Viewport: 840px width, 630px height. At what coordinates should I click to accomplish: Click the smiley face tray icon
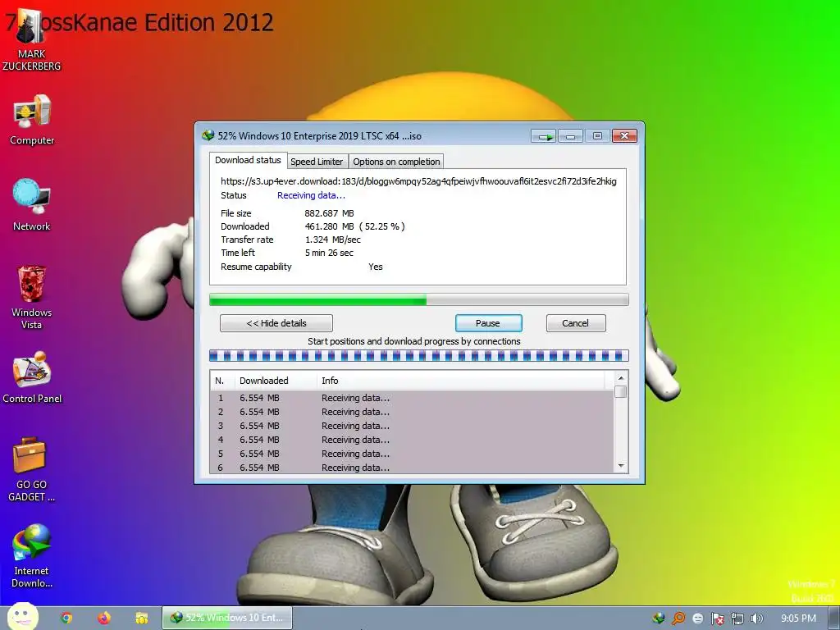click(697, 619)
